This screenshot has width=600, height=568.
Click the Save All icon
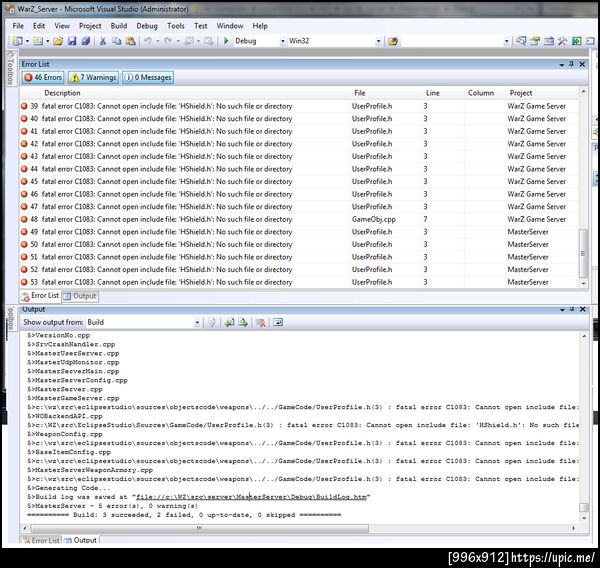tap(86, 41)
